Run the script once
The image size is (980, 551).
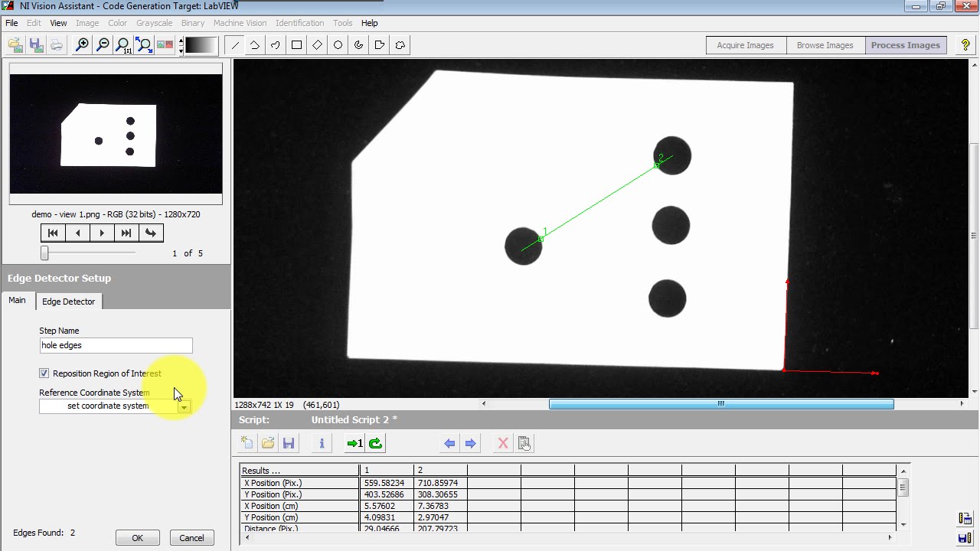point(354,443)
